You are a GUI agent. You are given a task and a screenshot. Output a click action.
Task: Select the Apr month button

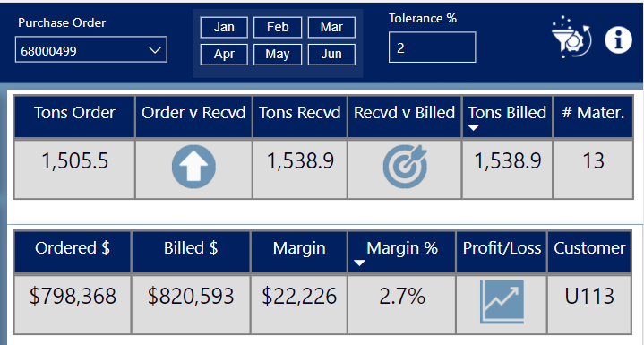[x=224, y=54]
